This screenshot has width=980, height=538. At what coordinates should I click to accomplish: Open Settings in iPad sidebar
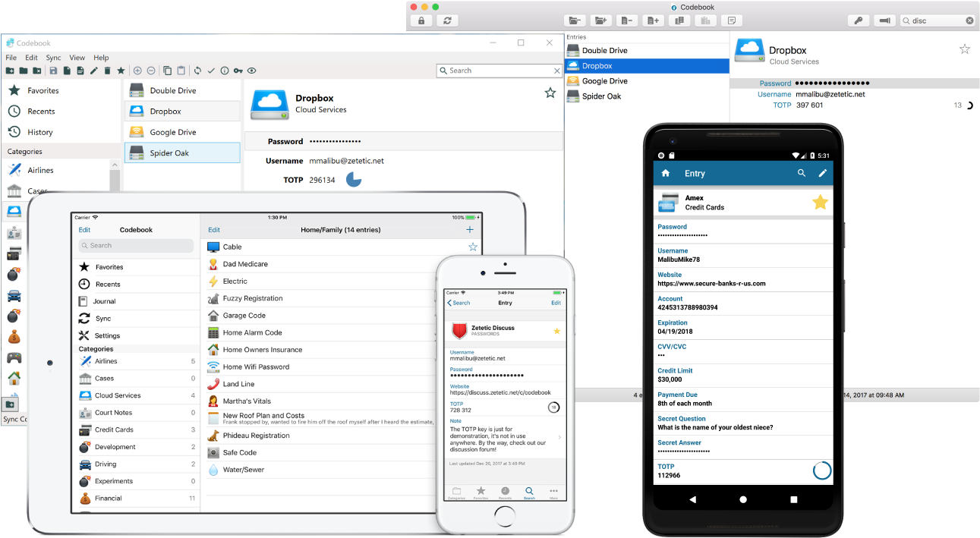click(x=137, y=335)
